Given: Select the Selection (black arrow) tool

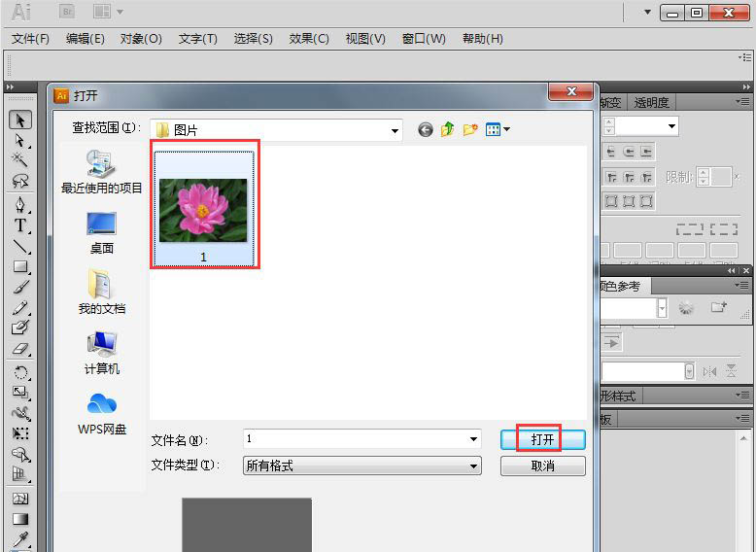Looking at the screenshot, I should [x=20, y=121].
